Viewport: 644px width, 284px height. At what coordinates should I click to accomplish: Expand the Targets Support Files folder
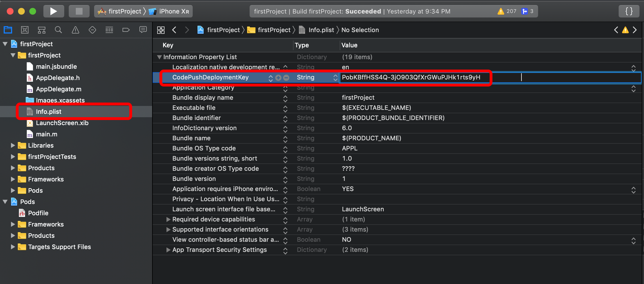13,247
